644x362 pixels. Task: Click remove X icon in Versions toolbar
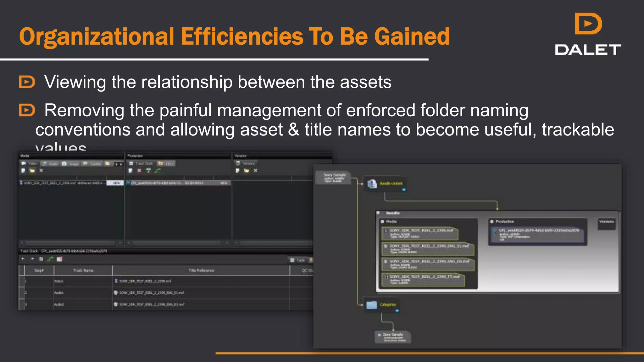click(255, 171)
